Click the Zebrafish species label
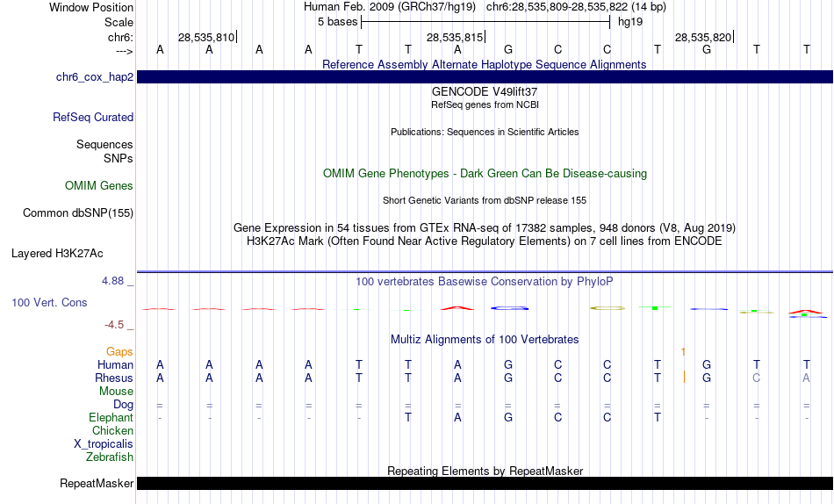The width and height of the screenshot is (834, 504). (110, 457)
